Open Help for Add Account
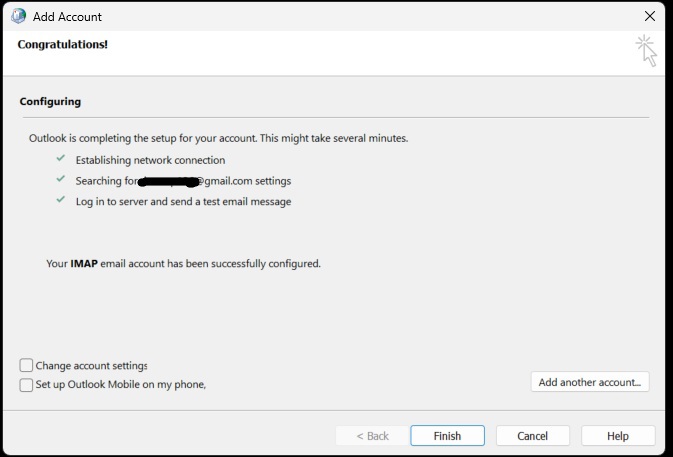The width and height of the screenshot is (673, 457). tap(618, 436)
